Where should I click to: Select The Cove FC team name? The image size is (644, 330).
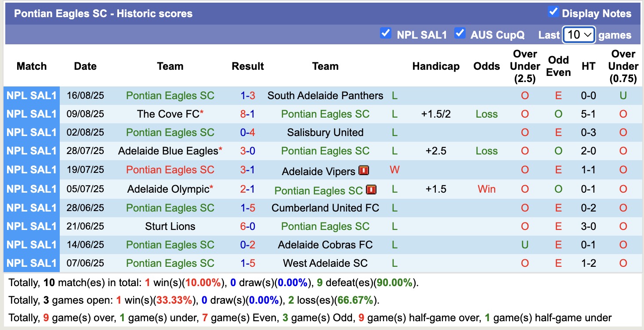pos(167,114)
